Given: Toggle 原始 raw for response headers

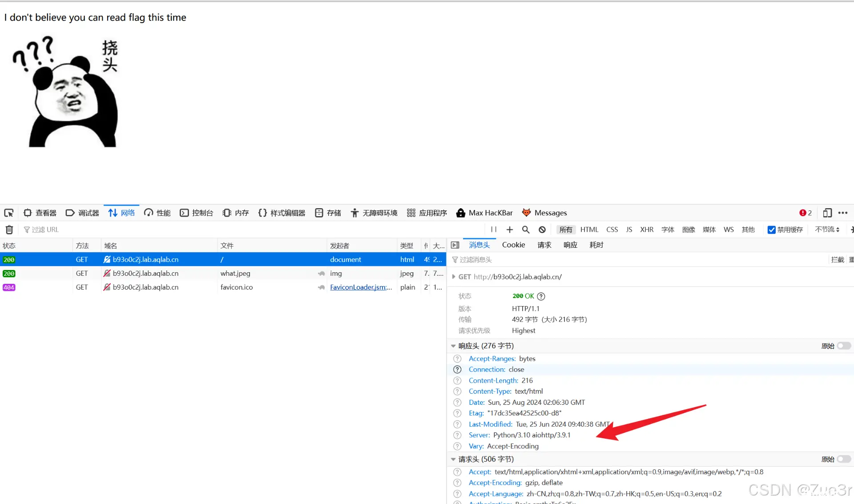Looking at the screenshot, I should (844, 346).
